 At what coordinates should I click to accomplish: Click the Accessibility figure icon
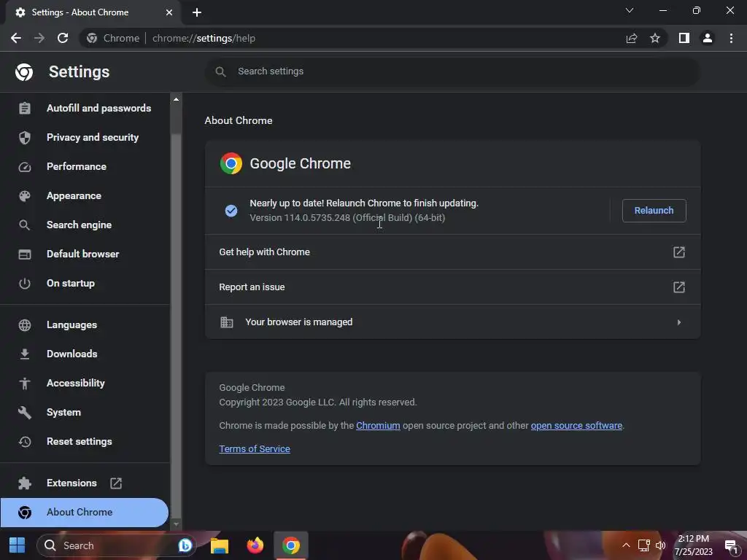(x=25, y=384)
